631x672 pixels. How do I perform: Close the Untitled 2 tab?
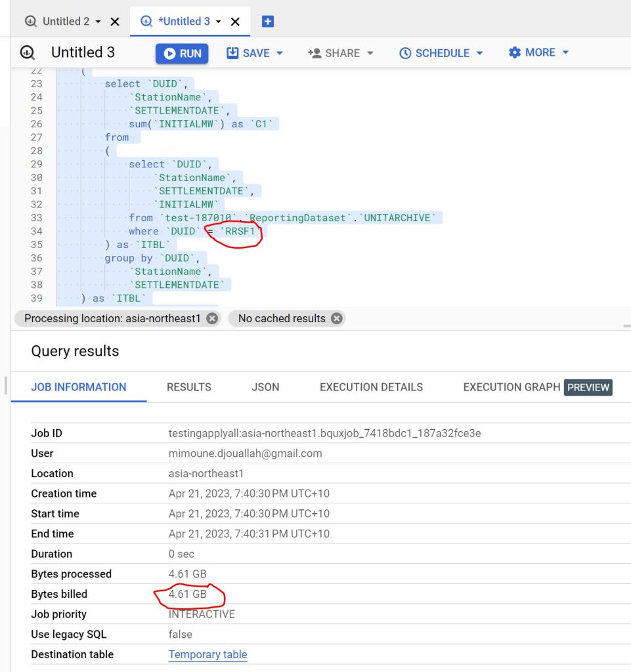(x=115, y=22)
